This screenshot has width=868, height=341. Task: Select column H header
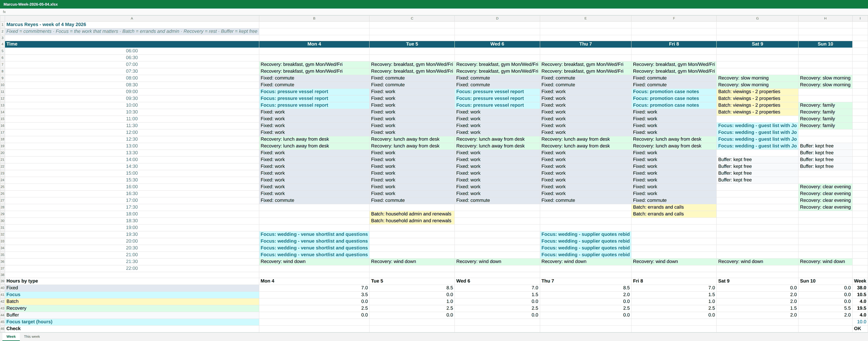coord(825,18)
